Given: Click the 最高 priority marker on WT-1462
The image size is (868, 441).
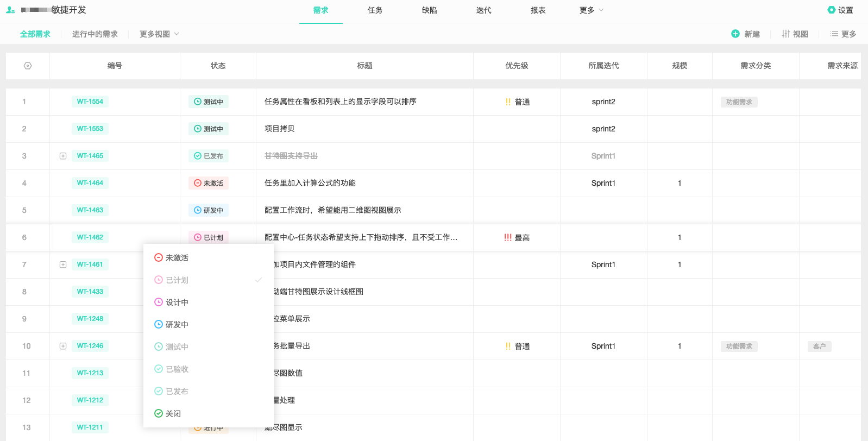Looking at the screenshot, I should tap(517, 237).
